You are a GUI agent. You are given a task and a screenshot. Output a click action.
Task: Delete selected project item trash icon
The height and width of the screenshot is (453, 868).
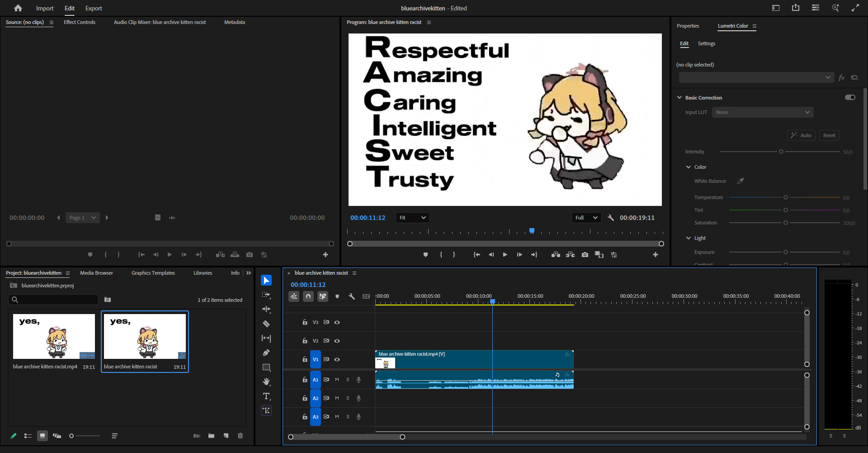(x=240, y=436)
